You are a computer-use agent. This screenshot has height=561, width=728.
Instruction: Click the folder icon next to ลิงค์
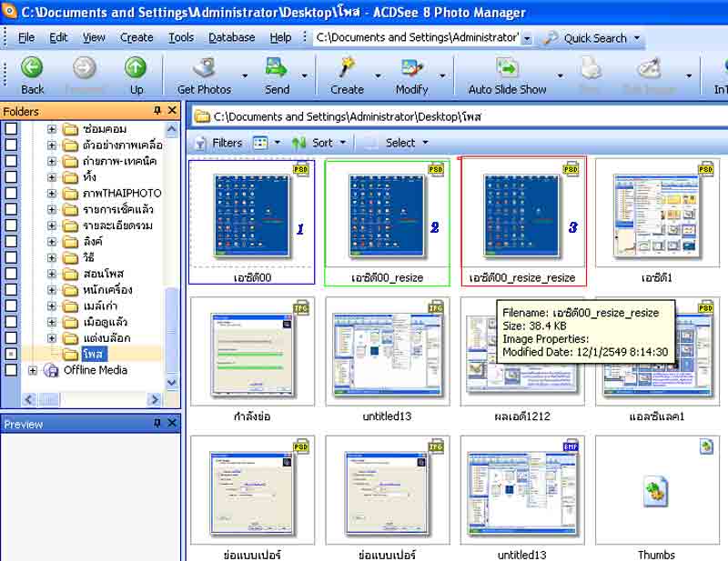70,241
